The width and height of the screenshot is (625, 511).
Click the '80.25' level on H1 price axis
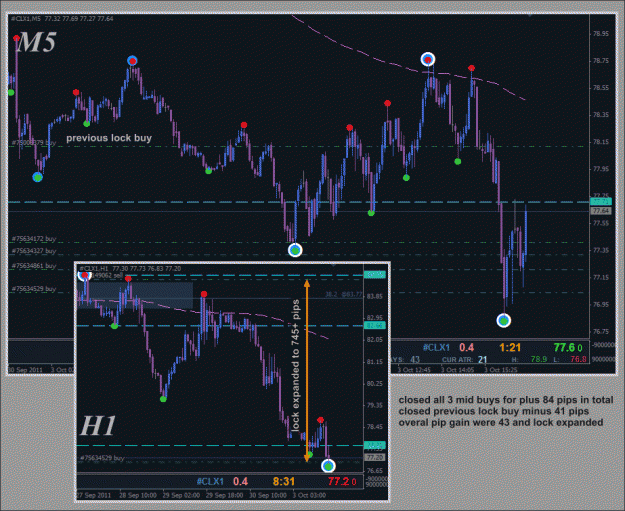point(375,383)
